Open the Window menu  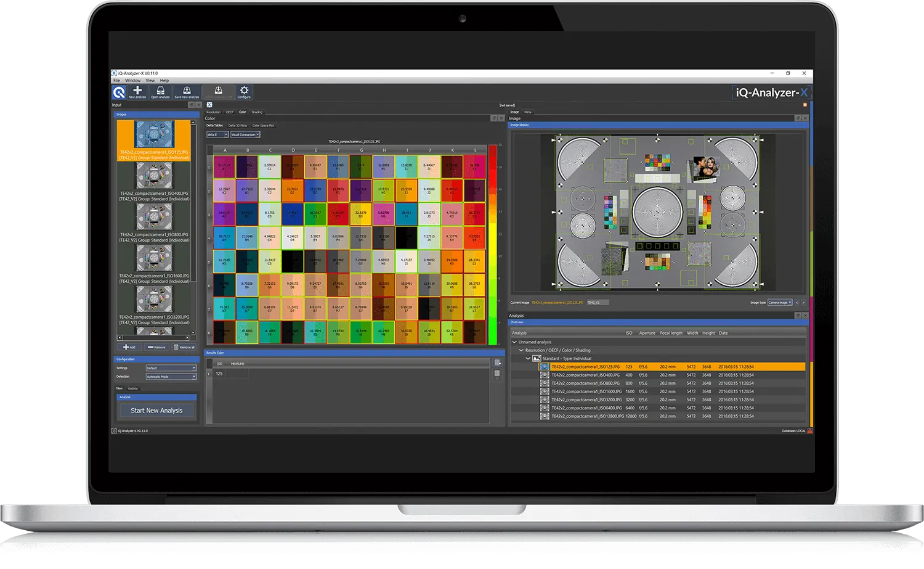[x=132, y=81]
